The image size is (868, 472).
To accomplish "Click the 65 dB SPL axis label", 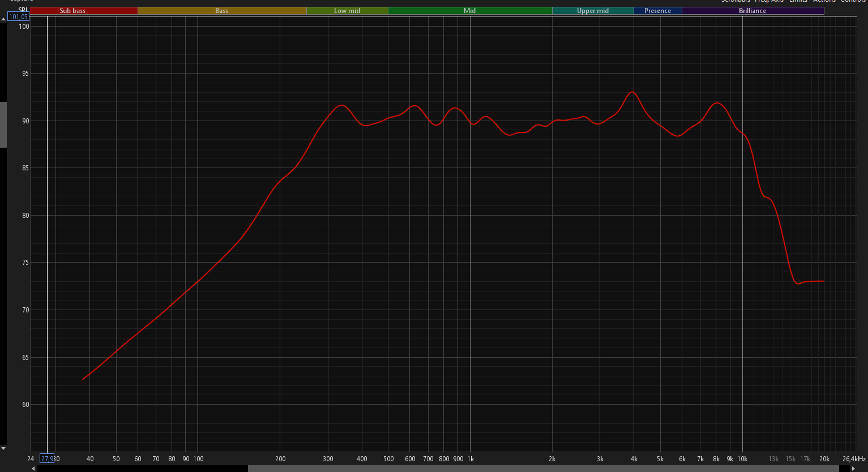I will click(25, 358).
